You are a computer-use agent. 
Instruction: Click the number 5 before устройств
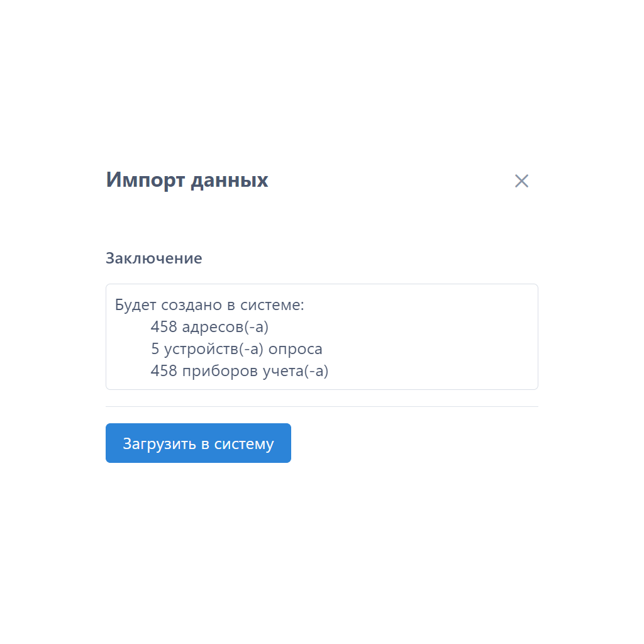[155, 349]
